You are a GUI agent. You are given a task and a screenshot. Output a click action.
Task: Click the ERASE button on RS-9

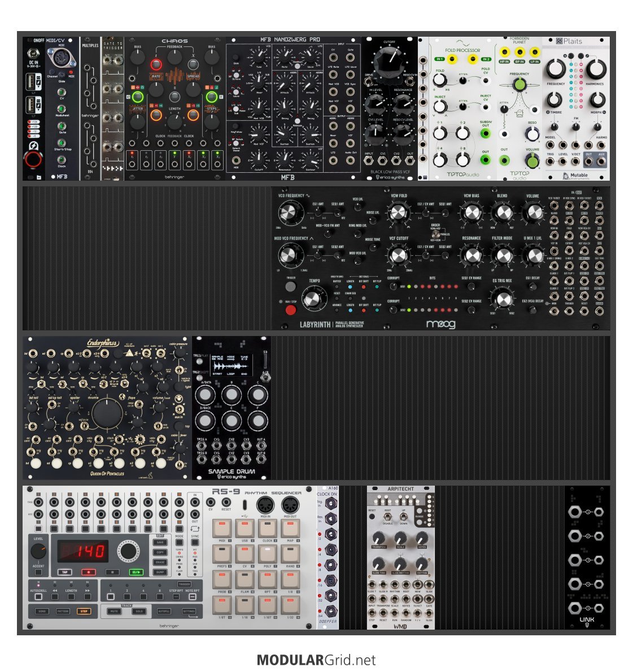(x=160, y=562)
